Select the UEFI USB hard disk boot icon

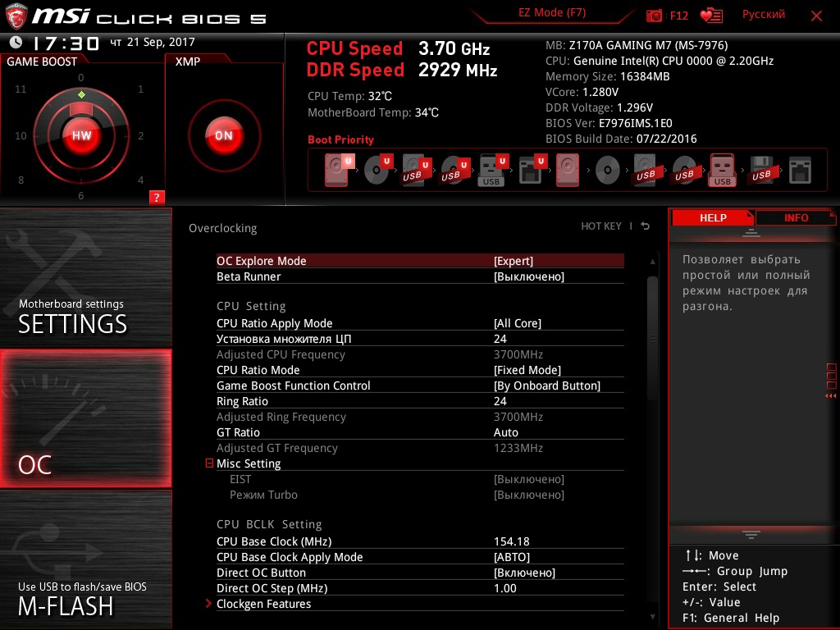416,170
